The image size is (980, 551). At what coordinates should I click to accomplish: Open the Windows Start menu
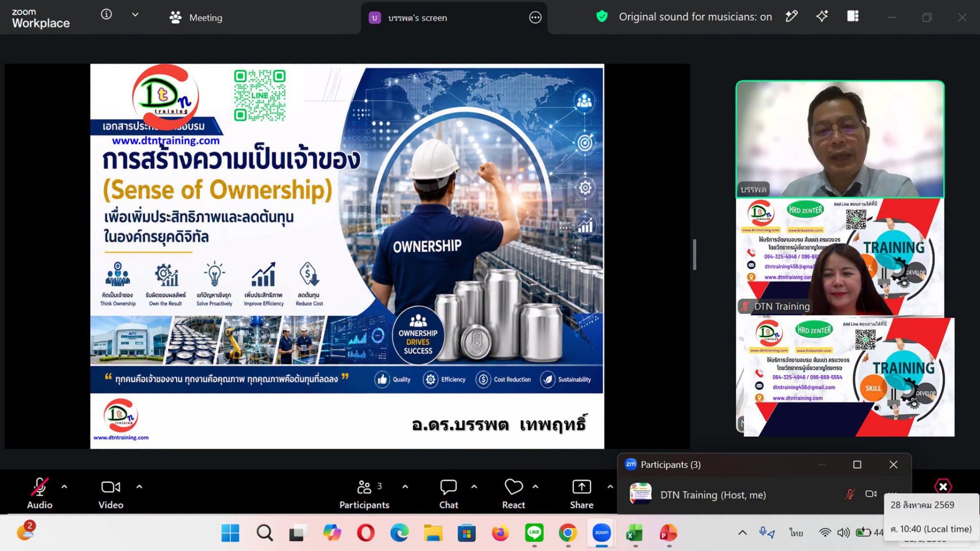tap(230, 533)
